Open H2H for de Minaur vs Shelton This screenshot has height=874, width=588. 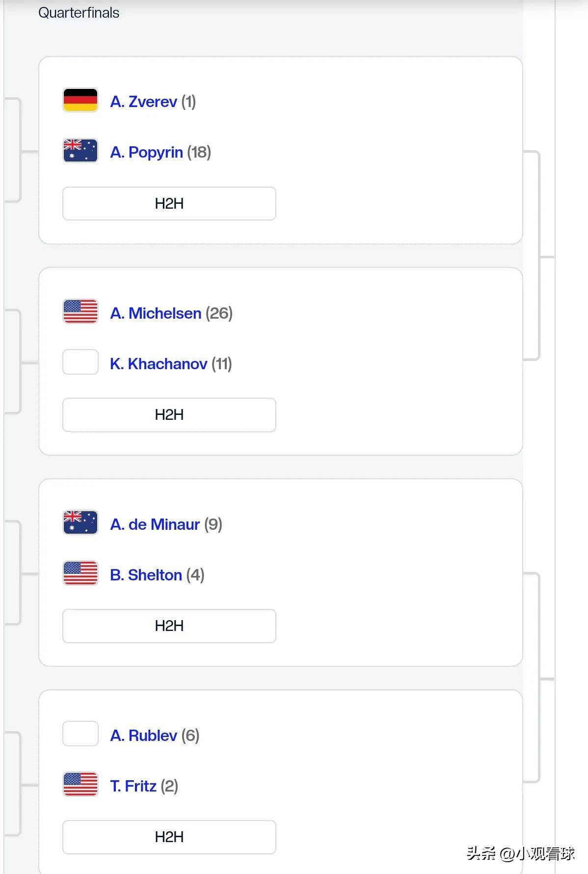point(169,626)
